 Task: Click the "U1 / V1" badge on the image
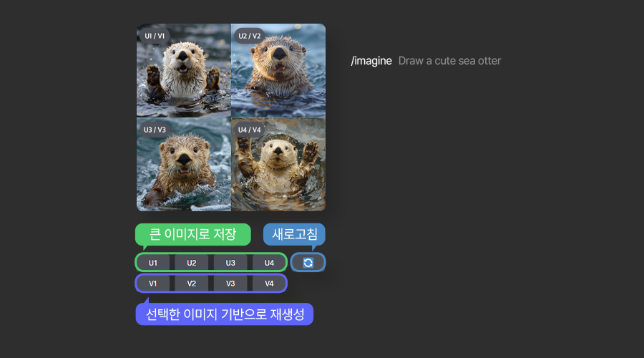tap(155, 36)
